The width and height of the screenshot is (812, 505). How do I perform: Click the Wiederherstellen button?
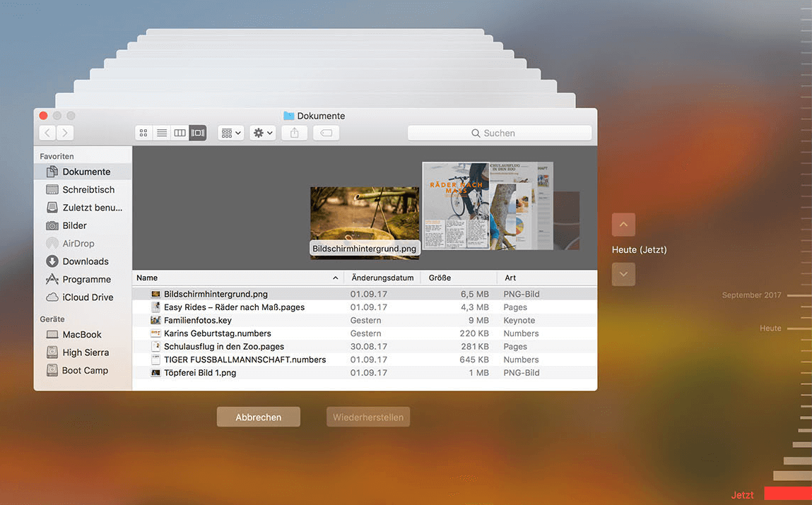368,417
